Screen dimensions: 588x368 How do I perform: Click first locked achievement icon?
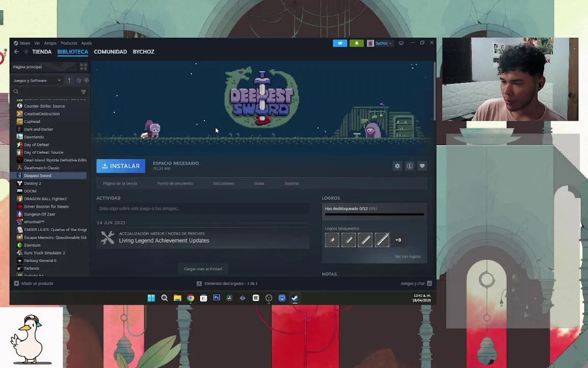click(332, 240)
